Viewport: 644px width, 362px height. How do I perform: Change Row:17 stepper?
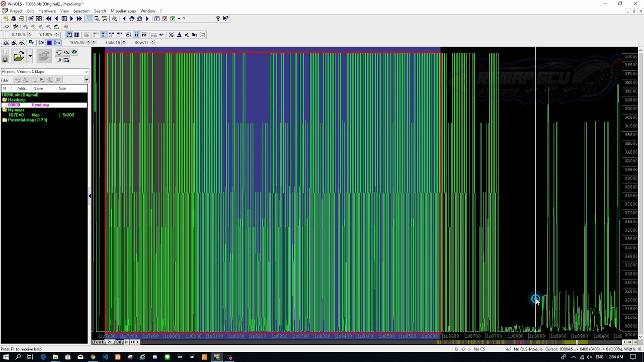coord(152,43)
